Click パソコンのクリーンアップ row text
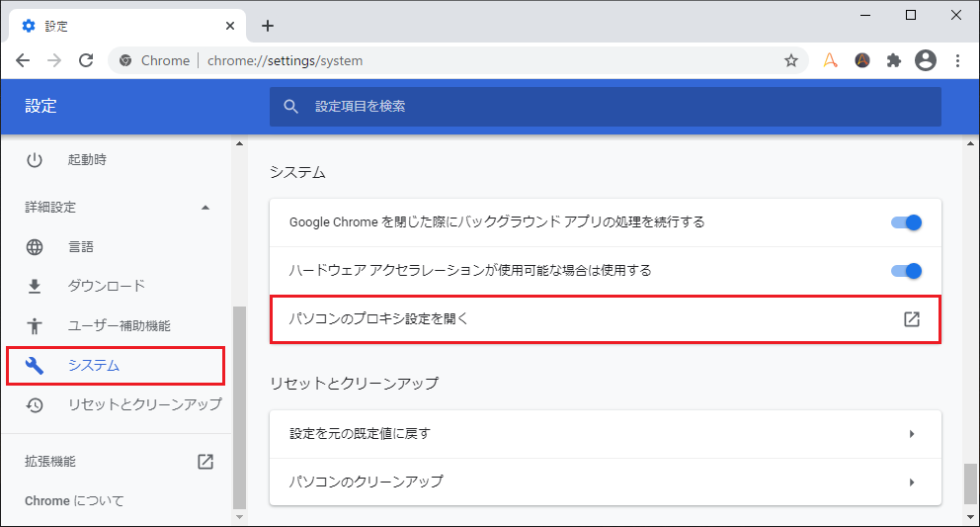 coord(367,482)
